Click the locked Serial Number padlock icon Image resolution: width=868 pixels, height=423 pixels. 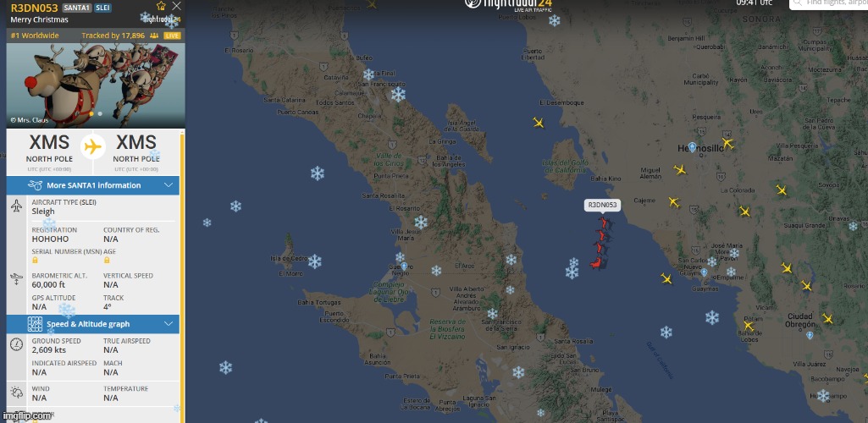tap(35, 260)
